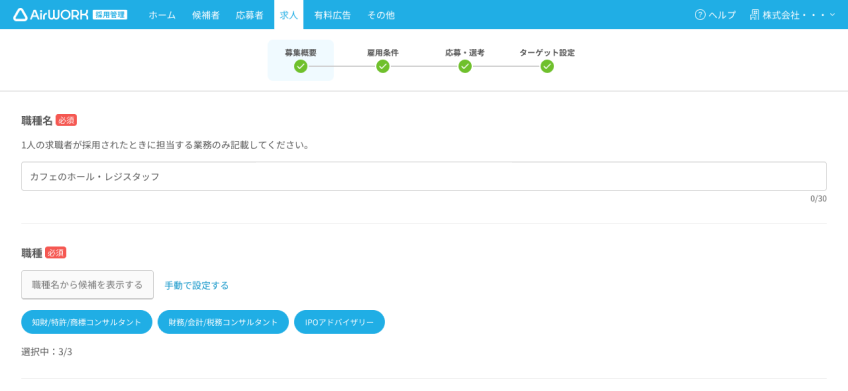Go to the 雇用条件 step
Image resolution: width=848 pixels, height=391 pixels.
tap(383, 60)
